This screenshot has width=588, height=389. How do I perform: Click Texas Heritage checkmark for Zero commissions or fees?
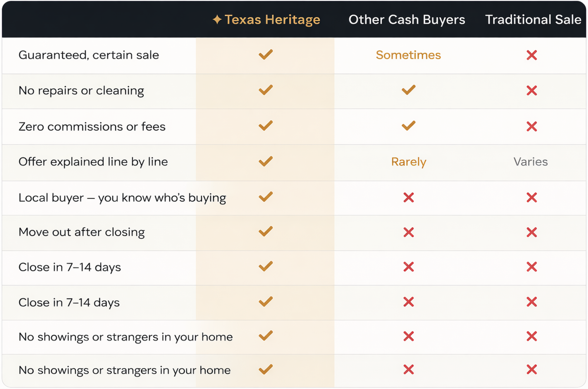[x=265, y=126]
